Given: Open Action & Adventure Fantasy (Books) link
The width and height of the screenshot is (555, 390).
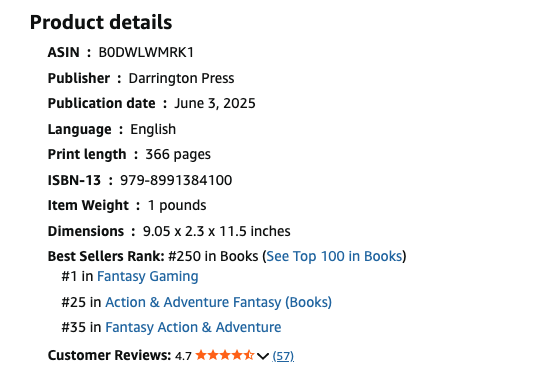Looking at the screenshot, I should [x=218, y=302].
